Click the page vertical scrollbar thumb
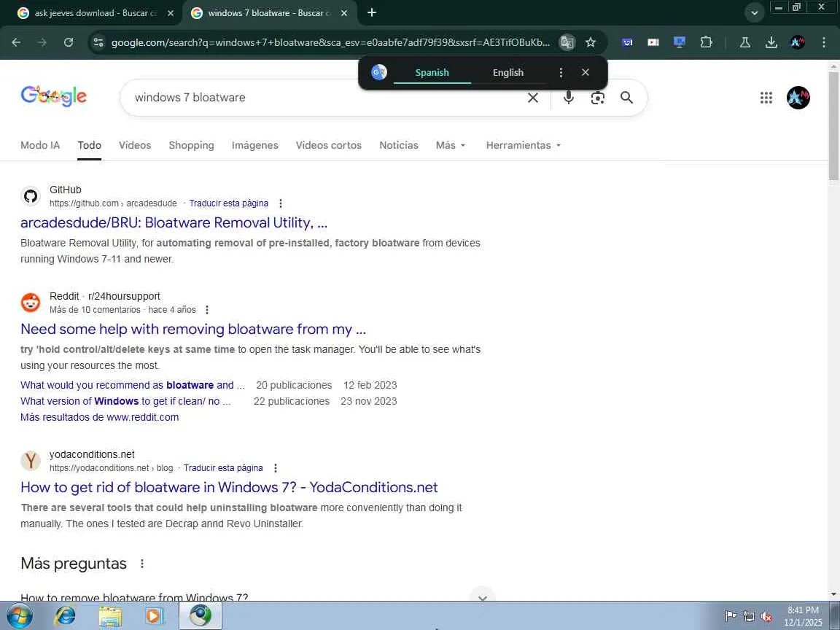This screenshot has width=840, height=630. tap(833, 126)
